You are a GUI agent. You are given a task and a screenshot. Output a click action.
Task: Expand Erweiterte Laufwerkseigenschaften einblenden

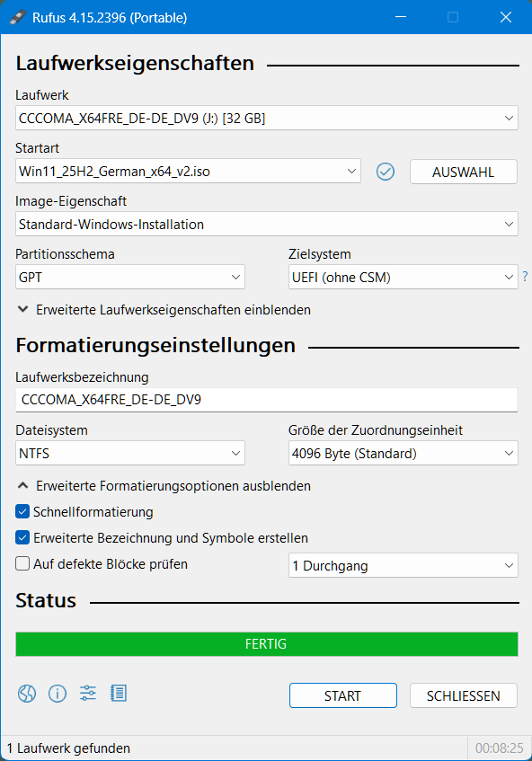pyautogui.click(x=164, y=310)
